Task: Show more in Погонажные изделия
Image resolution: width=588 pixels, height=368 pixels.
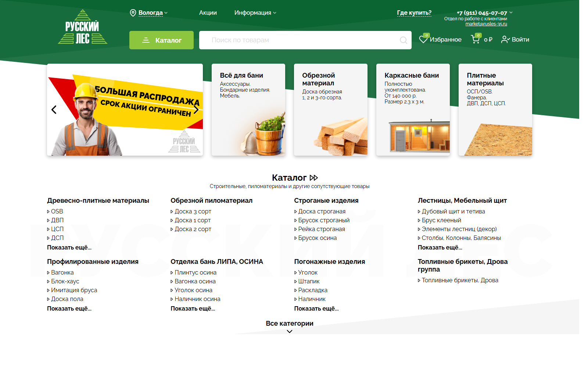Action: (x=316, y=308)
